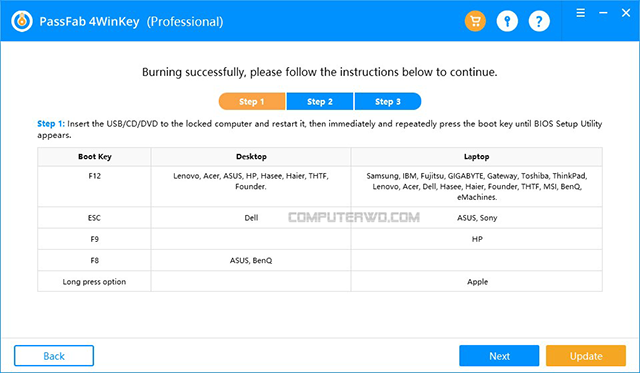Click the Apple laptop table cell
This screenshot has width=640, height=373.
pos(477,282)
